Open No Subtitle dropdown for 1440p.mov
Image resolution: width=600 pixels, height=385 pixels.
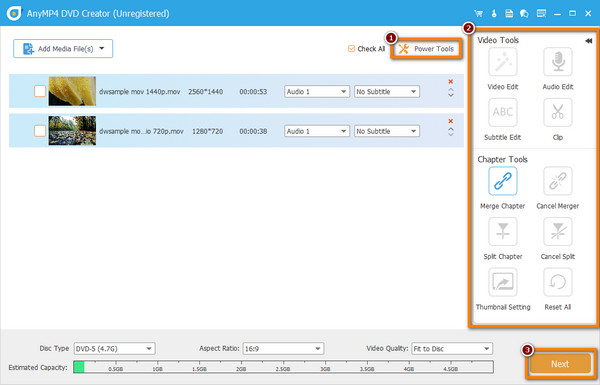click(x=387, y=91)
